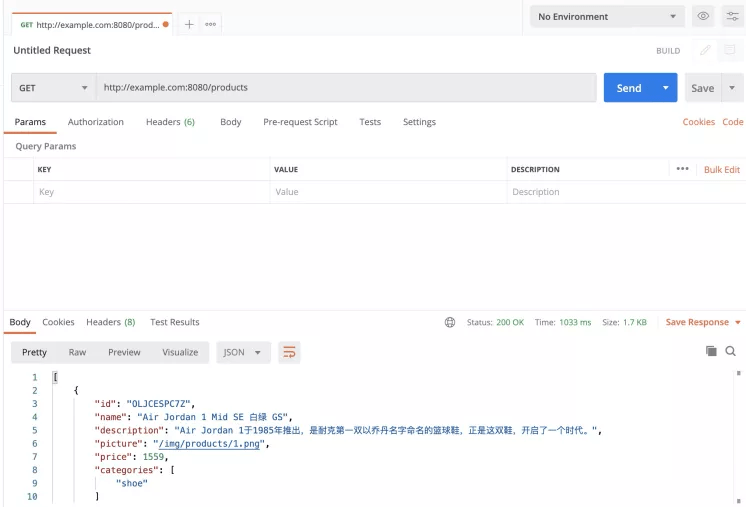Switch to the Authorization tab

tap(96, 122)
